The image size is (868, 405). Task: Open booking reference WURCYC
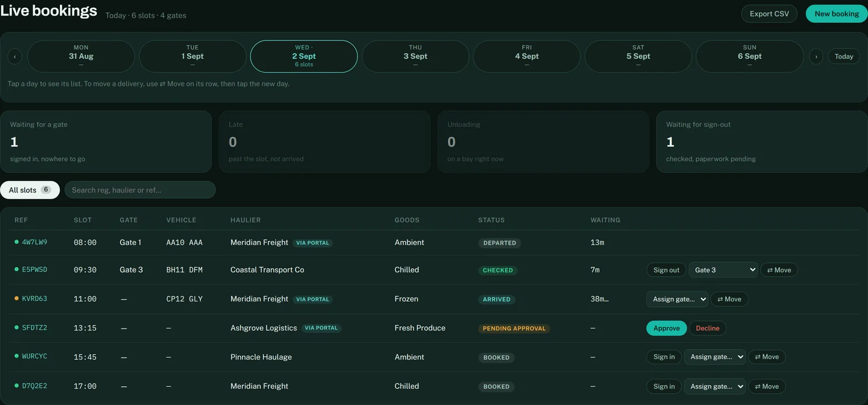point(34,356)
